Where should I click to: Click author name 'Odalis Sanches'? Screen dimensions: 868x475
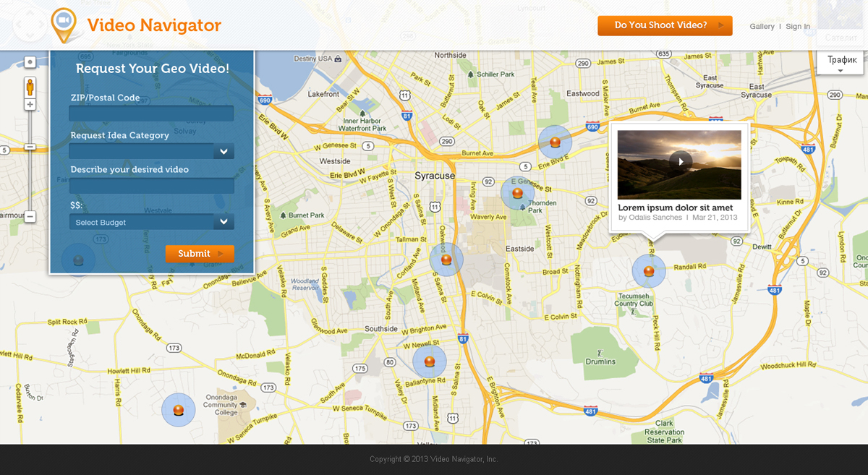pos(655,218)
